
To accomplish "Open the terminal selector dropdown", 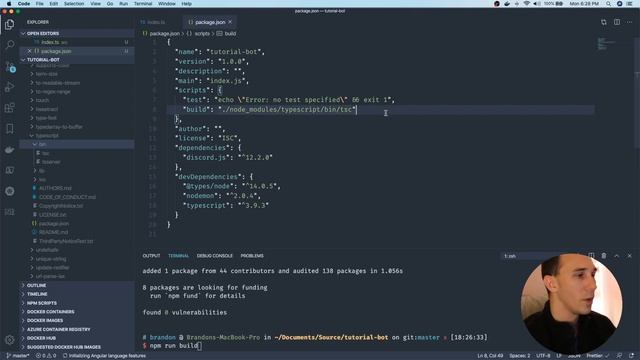I will (541, 256).
